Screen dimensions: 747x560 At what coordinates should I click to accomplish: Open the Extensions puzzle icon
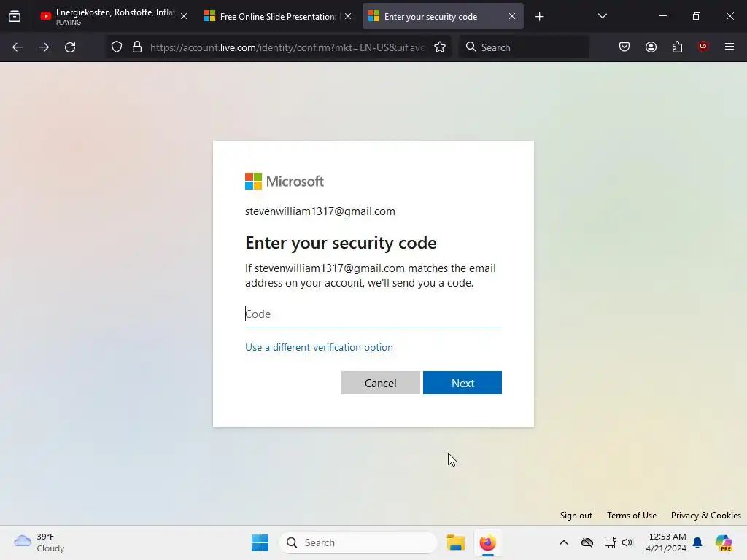(677, 47)
